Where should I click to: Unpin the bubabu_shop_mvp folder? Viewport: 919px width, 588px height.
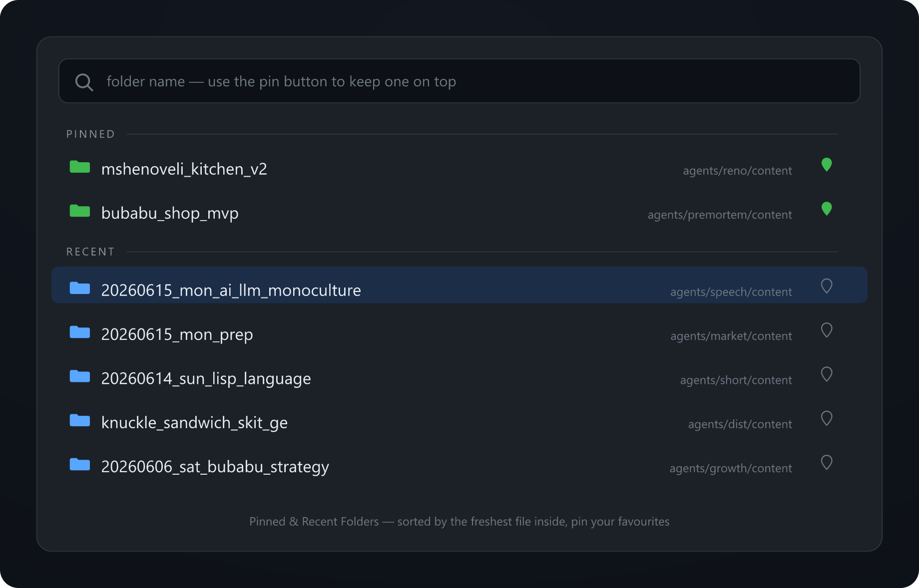(827, 209)
